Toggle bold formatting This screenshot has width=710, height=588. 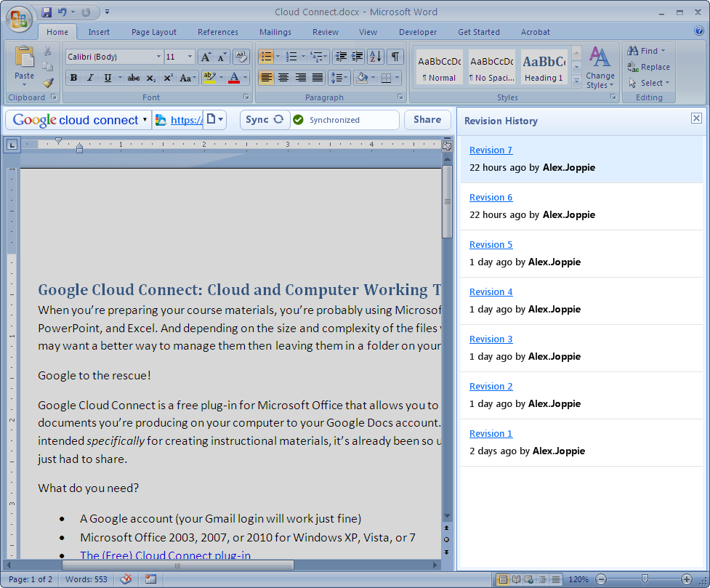73,78
